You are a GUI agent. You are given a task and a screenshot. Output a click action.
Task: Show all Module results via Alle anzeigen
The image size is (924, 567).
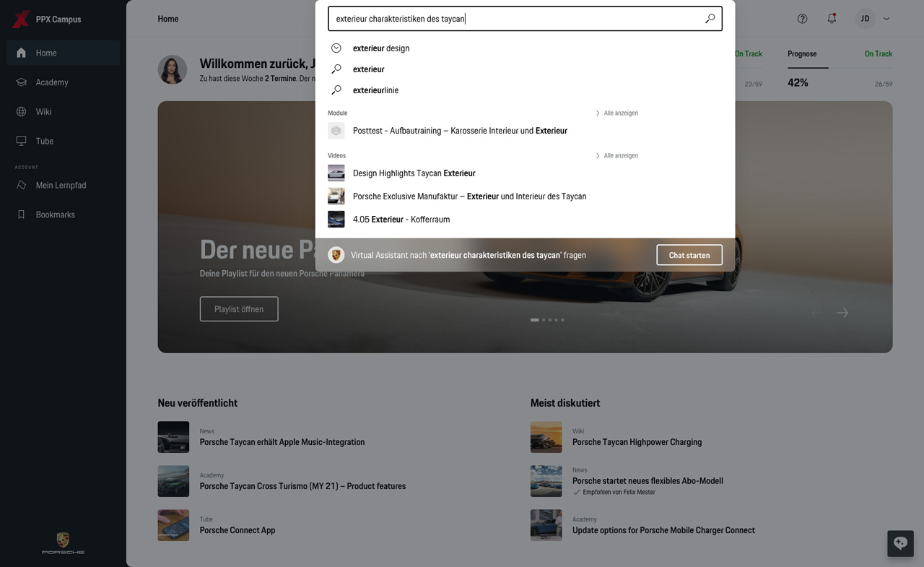[617, 113]
